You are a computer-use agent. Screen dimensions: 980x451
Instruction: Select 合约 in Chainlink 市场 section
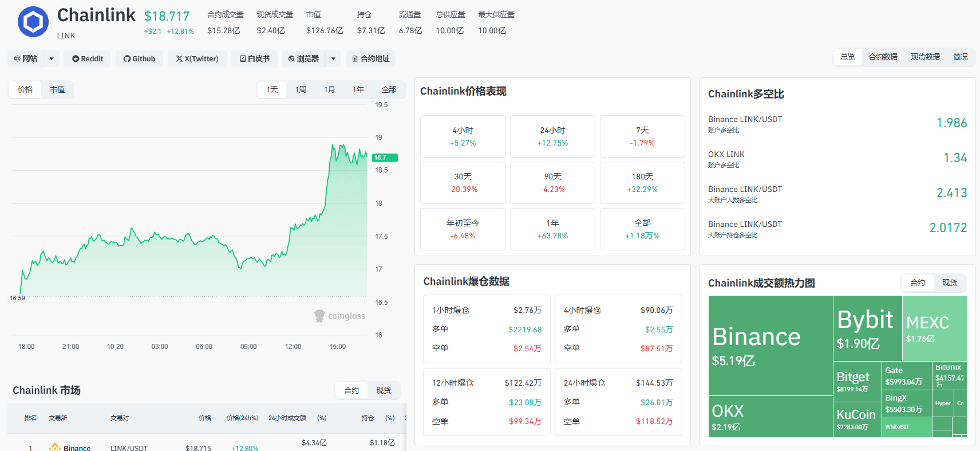point(351,390)
